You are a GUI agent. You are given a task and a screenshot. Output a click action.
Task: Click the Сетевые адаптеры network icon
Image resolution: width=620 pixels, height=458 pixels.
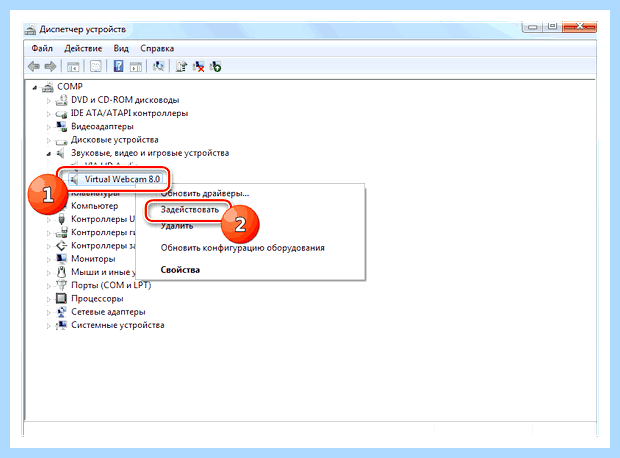(61, 312)
